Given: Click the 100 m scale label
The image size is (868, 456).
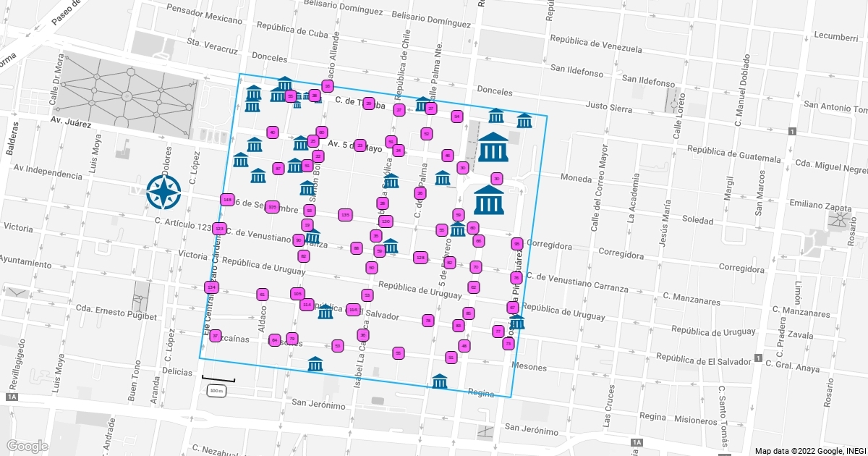Looking at the screenshot, I should pyautogui.click(x=217, y=391).
